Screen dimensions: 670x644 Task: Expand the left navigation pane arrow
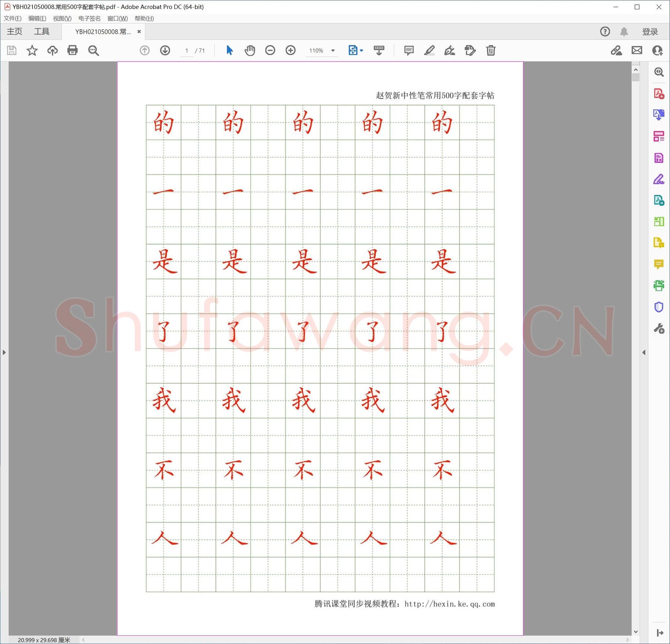pyautogui.click(x=4, y=352)
